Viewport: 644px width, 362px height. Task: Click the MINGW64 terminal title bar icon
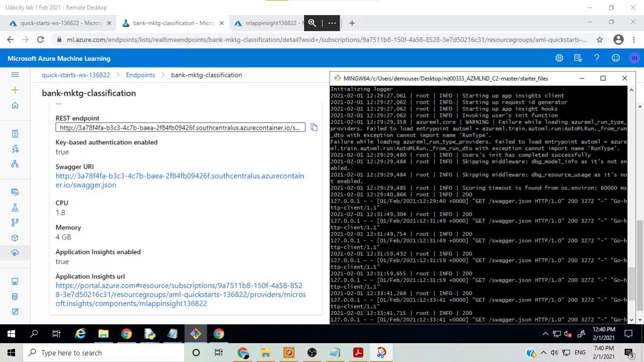[337, 78]
